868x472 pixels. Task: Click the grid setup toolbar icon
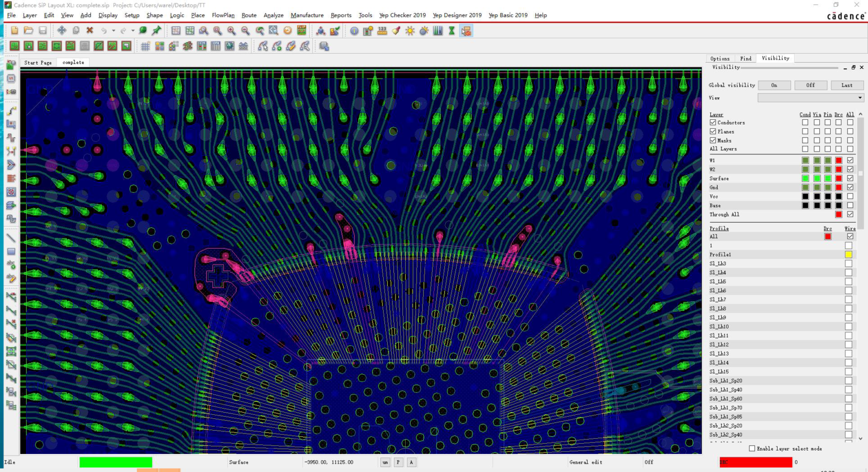click(x=145, y=46)
